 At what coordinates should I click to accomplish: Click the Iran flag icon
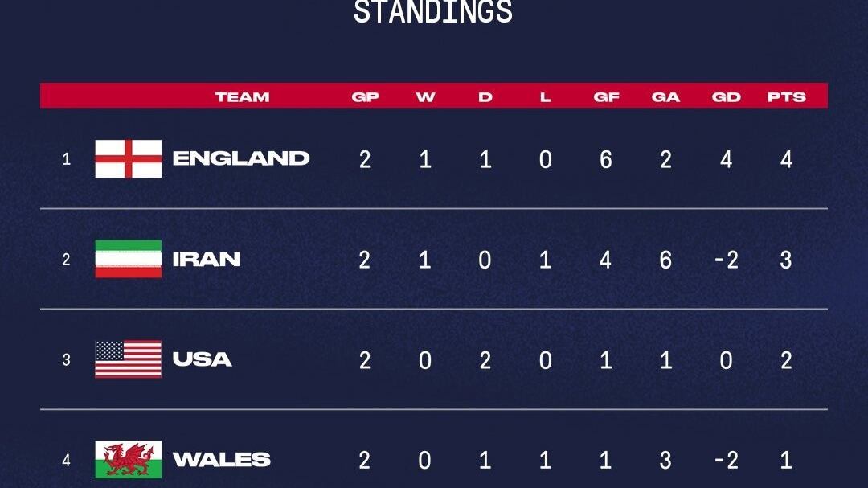tap(128, 259)
